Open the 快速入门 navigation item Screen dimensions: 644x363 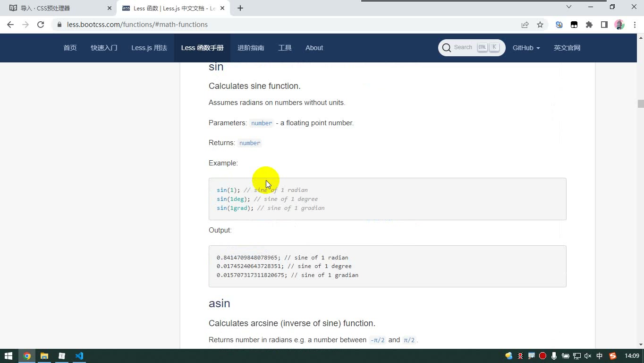(104, 48)
